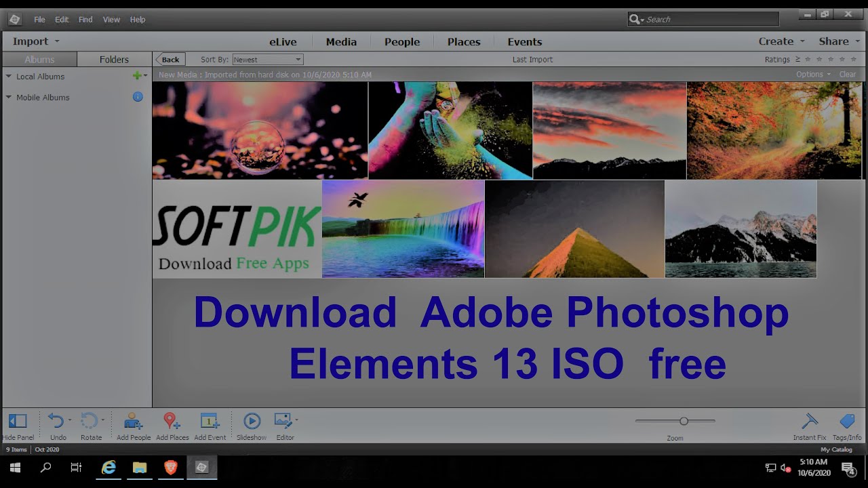This screenshot has height=488, width=868.
Task: Switch to the People view tab
Action: [402, 42]
